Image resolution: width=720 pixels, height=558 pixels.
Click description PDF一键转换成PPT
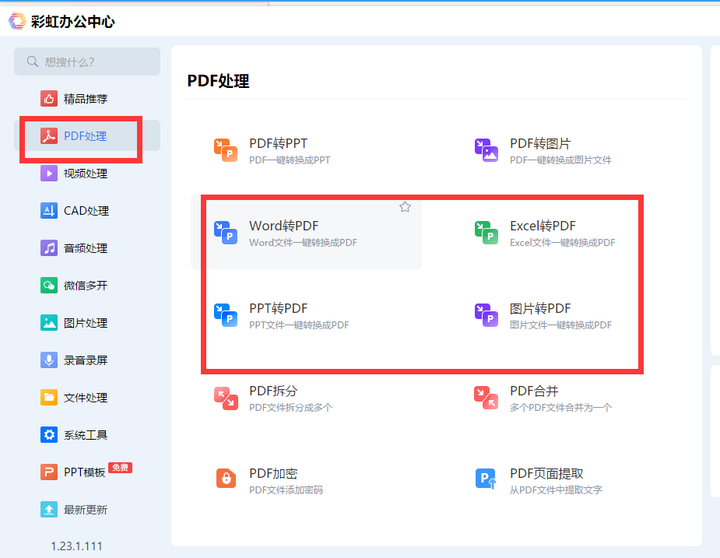pyautogui.click(x=289, y=160)
